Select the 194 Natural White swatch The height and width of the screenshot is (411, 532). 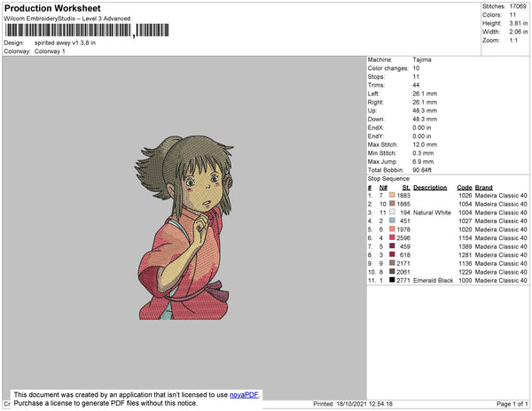[x=392, y=212]
